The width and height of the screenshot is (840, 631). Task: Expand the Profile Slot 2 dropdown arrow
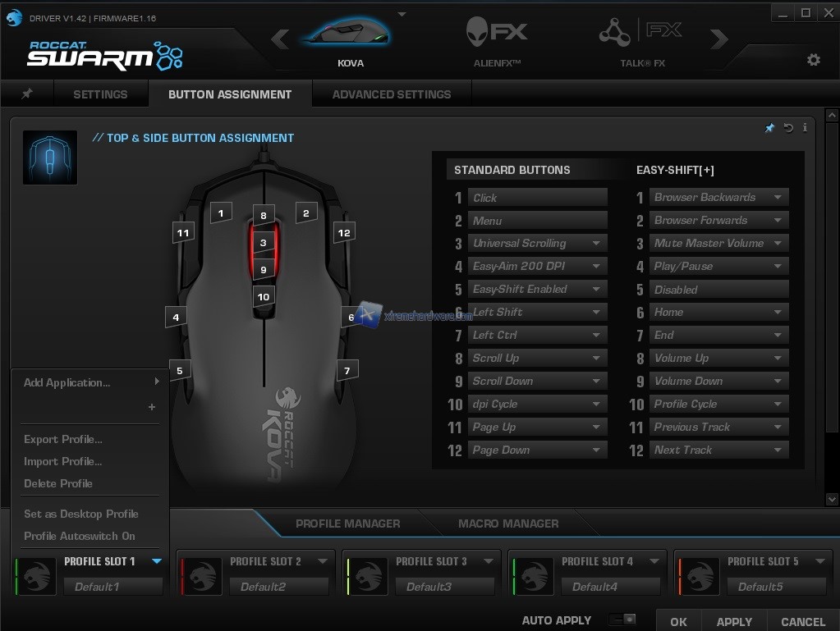pyautogui.click(x=323, y=561)
